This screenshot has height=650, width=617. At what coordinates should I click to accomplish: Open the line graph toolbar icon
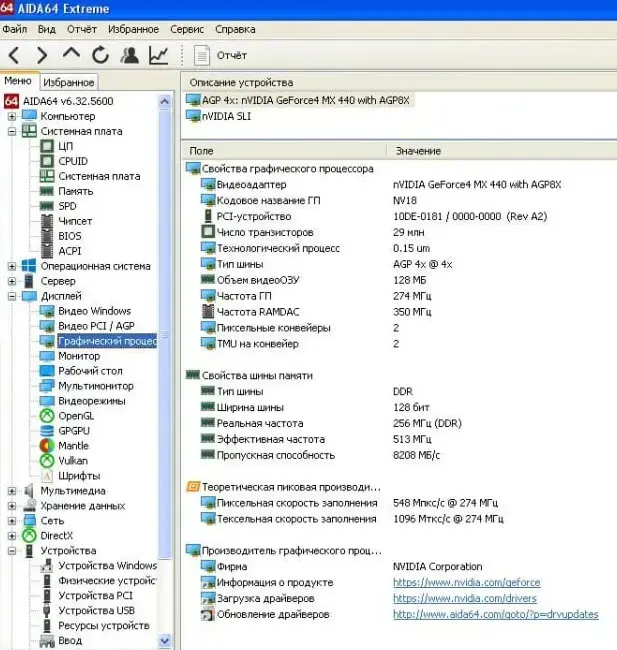(158, 55)
